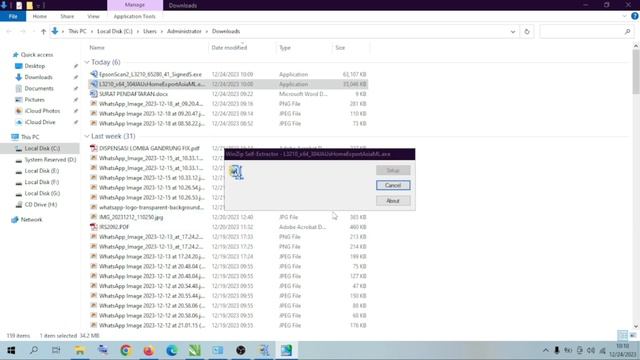
Task: Click the installer icon in WinZip dialog
Action: coord(236,172)
